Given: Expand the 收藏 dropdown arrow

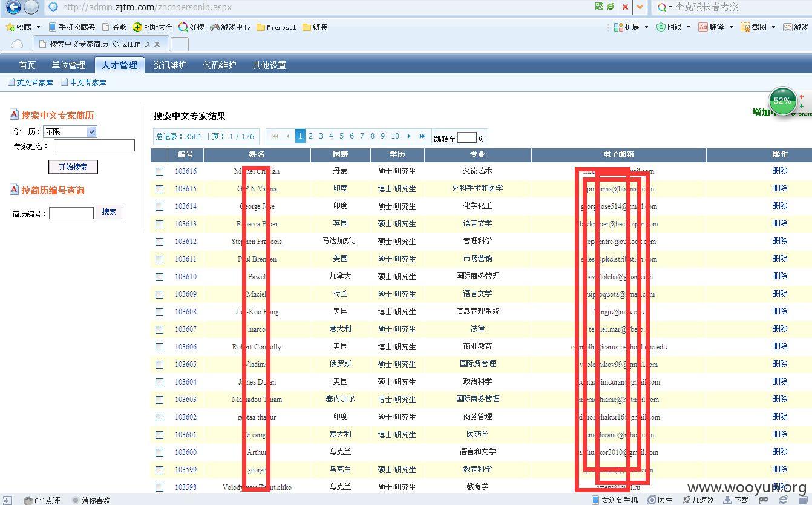Looking at the screenshot, I should coord(38,27).
